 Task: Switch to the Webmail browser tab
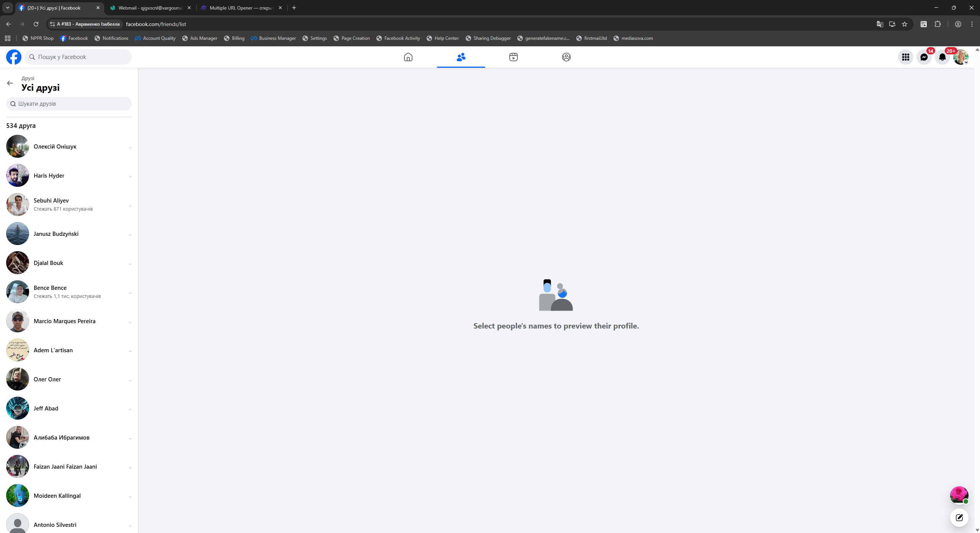[x=149, y=8]
